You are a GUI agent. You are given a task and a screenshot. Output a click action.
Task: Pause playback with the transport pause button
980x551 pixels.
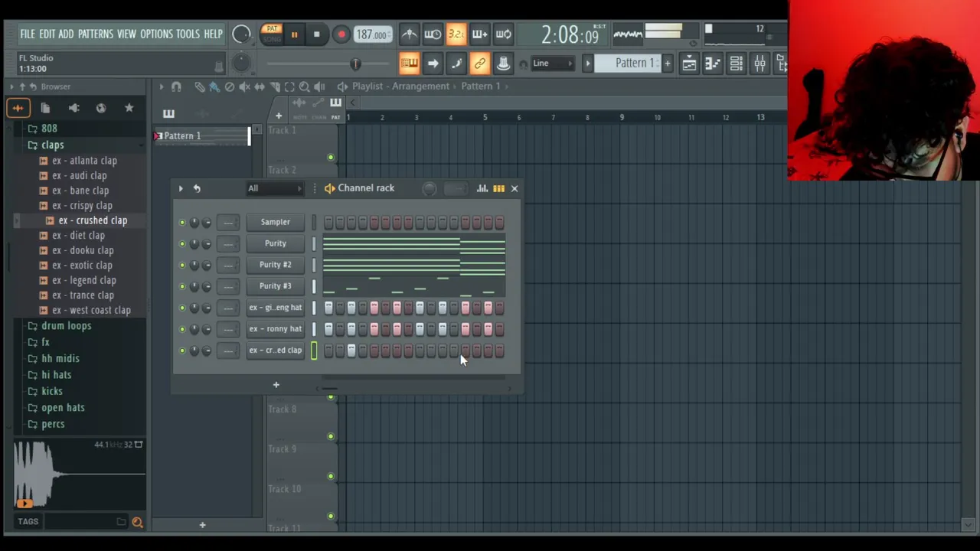pos(294,34)
